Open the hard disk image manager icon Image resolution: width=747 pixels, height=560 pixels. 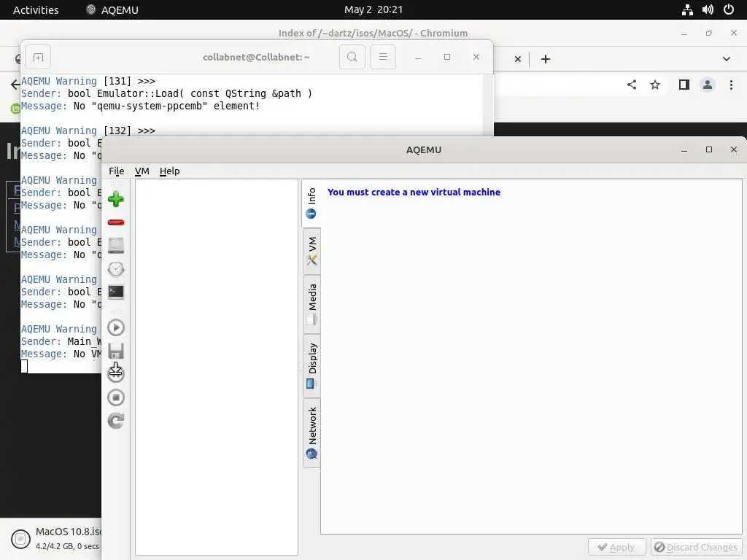pos(116,245)
